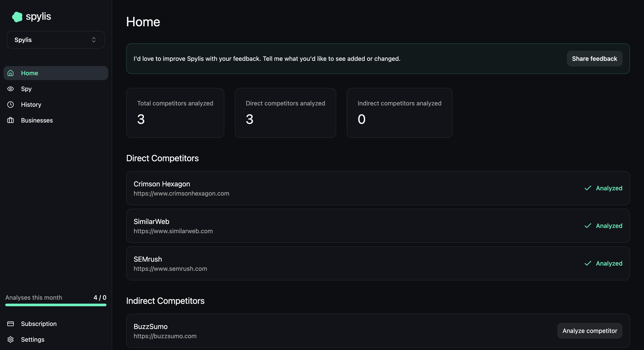This screenshot has height=350, width=644.
Task: Click the History clock icon
Action: click(11, 105)
